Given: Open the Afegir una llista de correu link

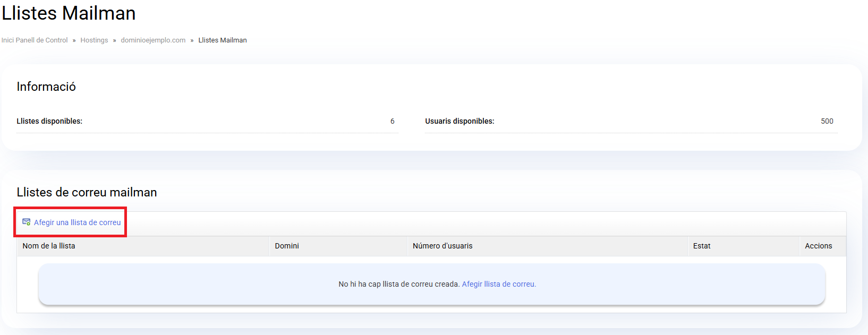Looking at the screenshot, I should pyautogui.click(x=77, y=222).
